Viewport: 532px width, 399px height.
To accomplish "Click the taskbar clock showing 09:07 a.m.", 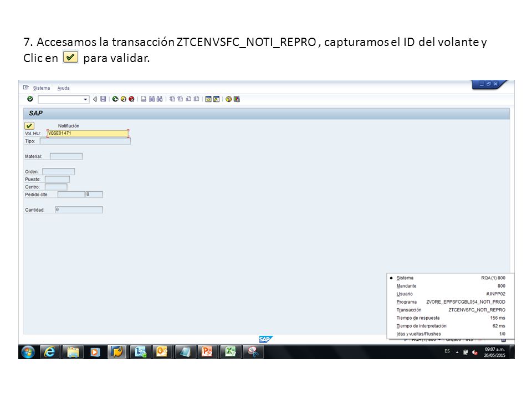I will (x=495, y=352).
